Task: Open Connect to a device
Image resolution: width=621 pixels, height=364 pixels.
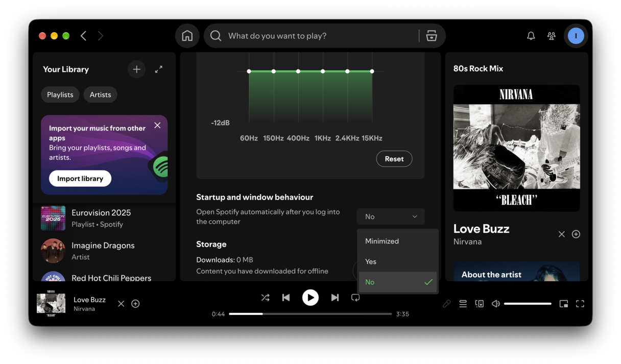Action: coord(480,304)
